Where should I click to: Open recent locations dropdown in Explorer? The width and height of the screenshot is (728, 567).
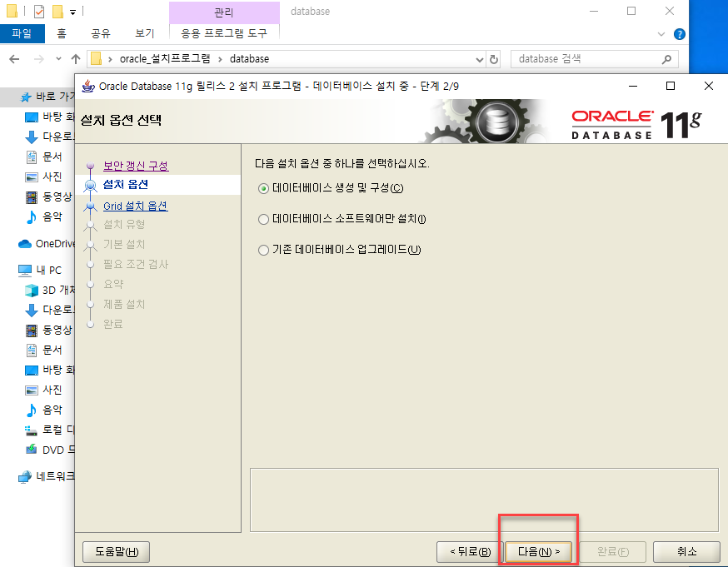click(x=58, y=59)
